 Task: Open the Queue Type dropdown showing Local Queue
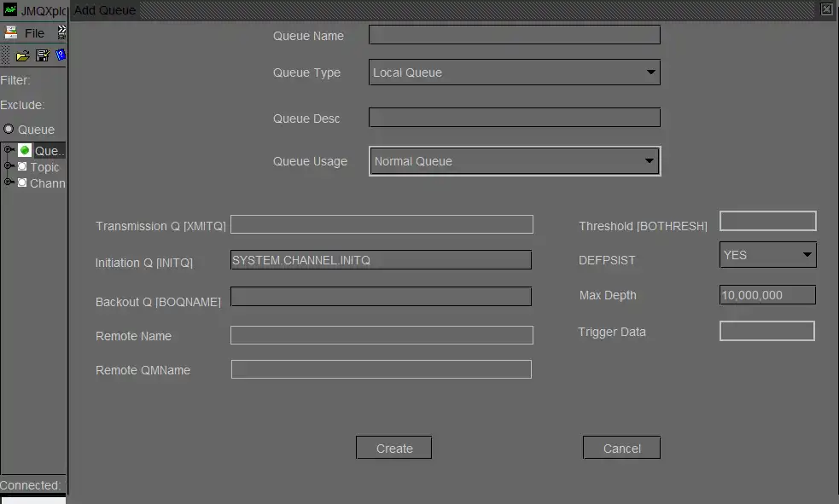tap(514, 72)
